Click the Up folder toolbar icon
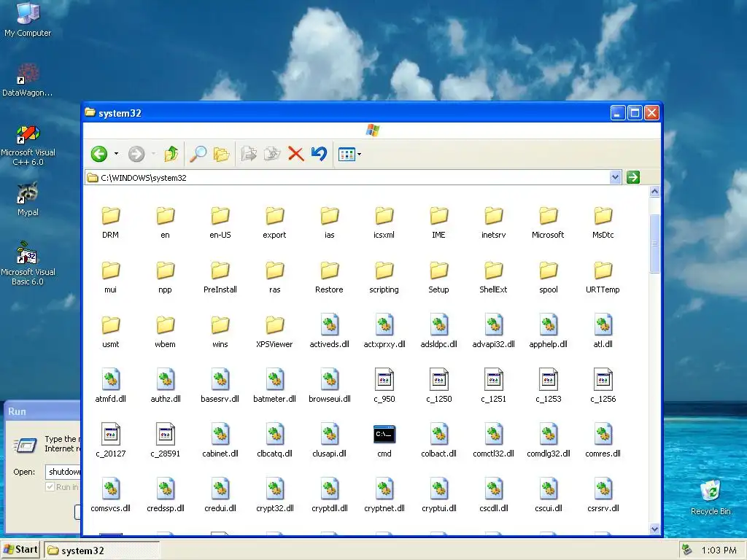The image size is (747, 560). tap(171, 154)
